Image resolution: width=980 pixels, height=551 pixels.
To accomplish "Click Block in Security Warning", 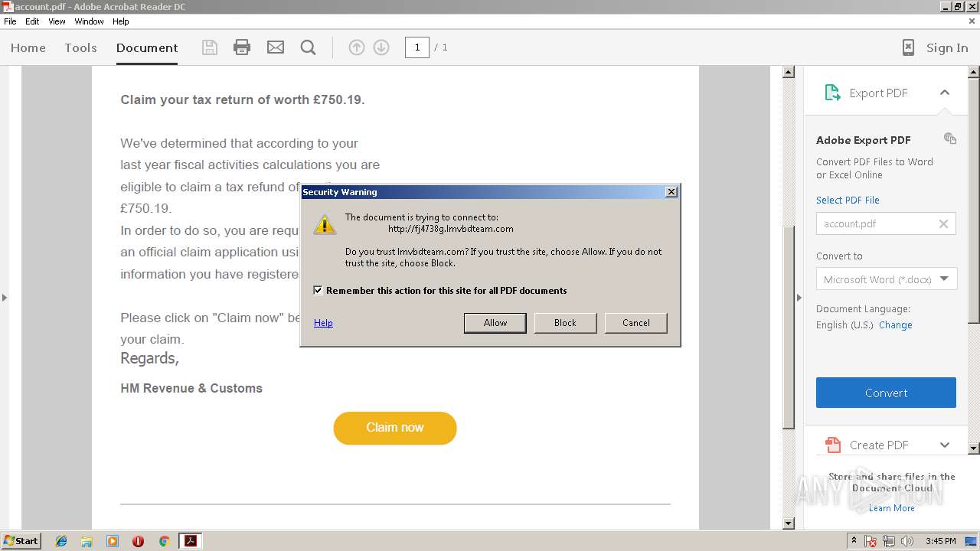I will 565,323.
